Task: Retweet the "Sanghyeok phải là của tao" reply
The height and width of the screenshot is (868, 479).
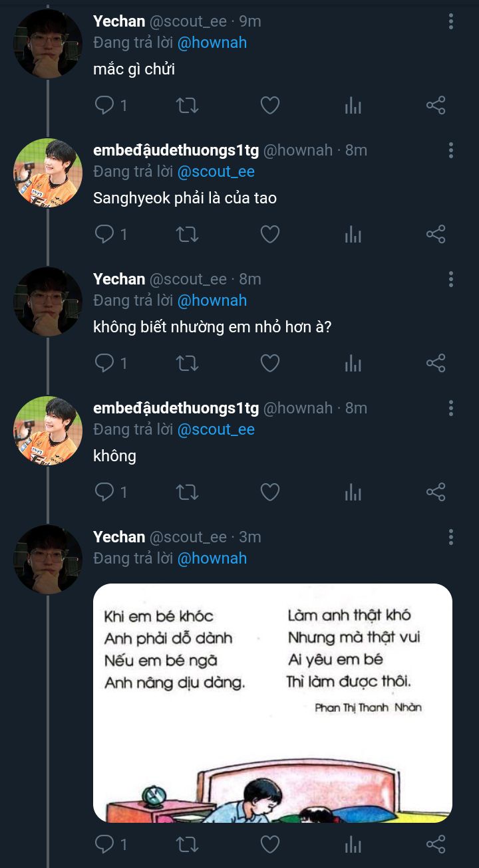Action: pyautogui.click(x=188, y=234)
